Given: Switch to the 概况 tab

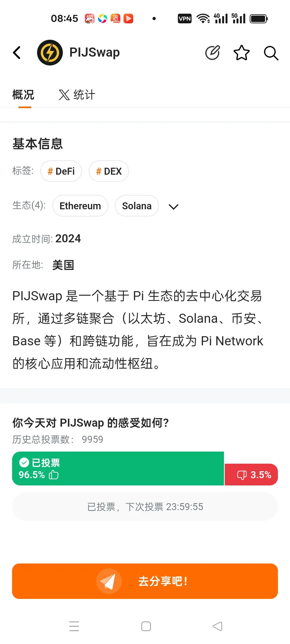Looking at the screenshot, I should [23, 95].
